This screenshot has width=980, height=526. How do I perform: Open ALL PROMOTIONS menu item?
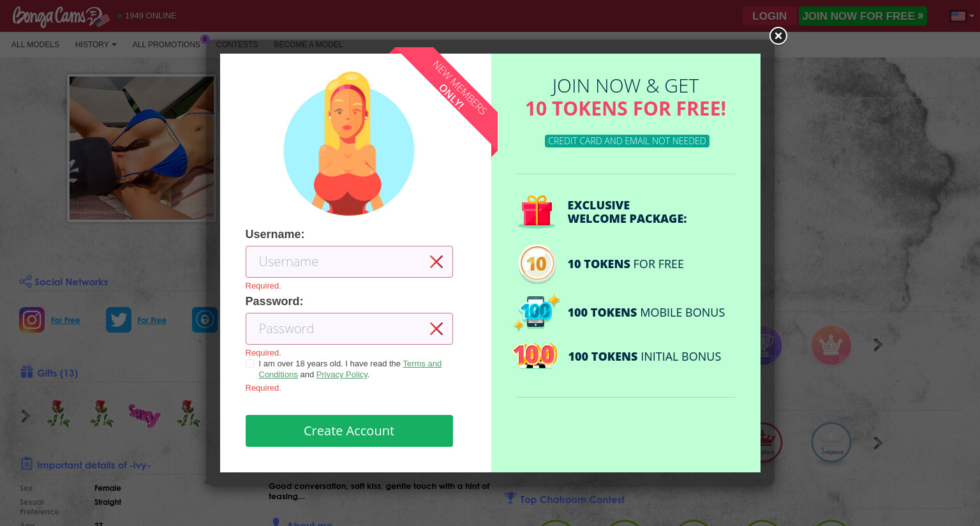pos(167,45)
